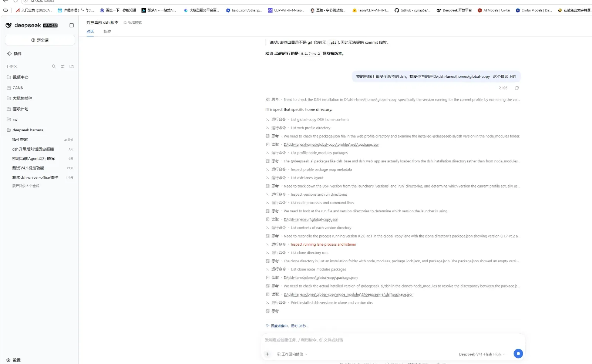The width and height of the screenshot is (592, 364).
Task: Switch to the AI Models Civitai browser tab
Action: pos(494,10)
